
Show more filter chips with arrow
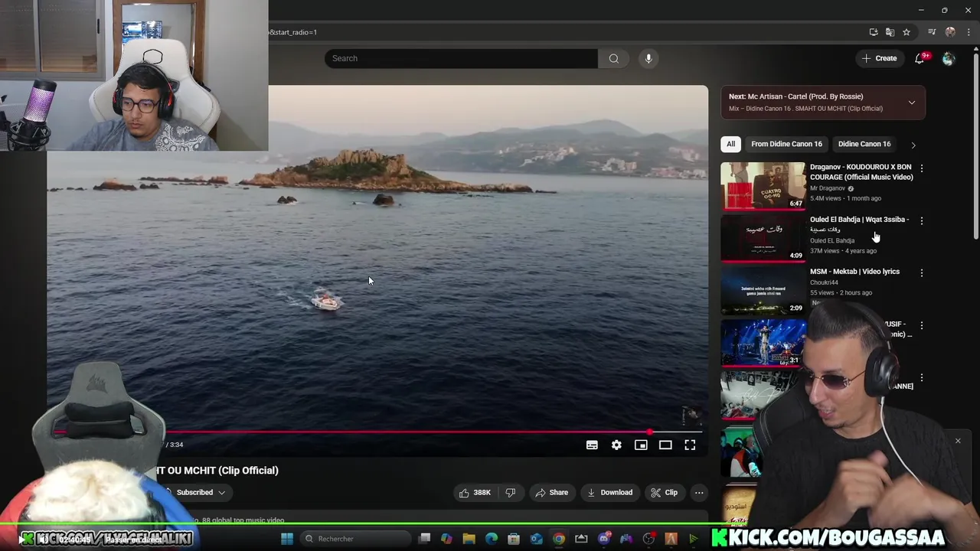[x=913, y=144]
